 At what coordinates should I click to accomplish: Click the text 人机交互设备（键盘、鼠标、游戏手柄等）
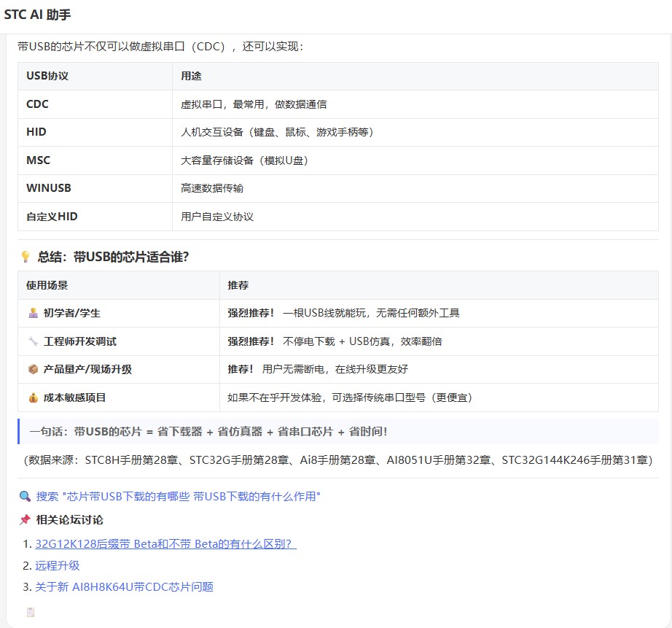click(277, 132)
